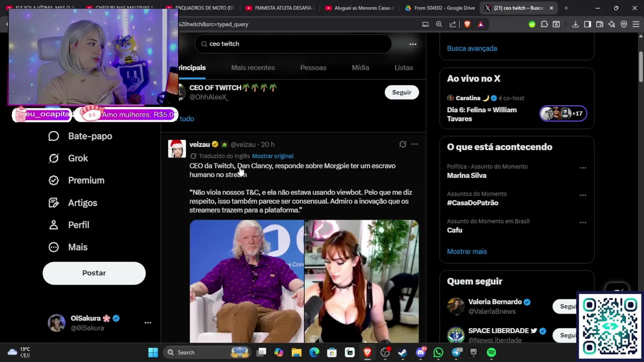Close the ceo twitch browser tab

pyautogui.click(x=551, y=8)
